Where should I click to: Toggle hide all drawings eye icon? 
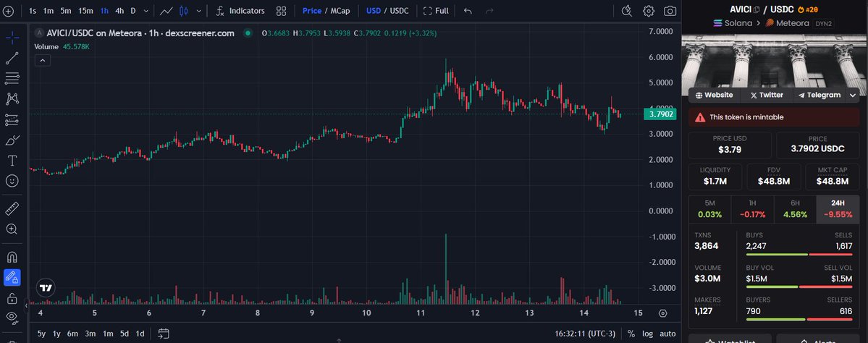pyautogui.click(x=12, y=317)
